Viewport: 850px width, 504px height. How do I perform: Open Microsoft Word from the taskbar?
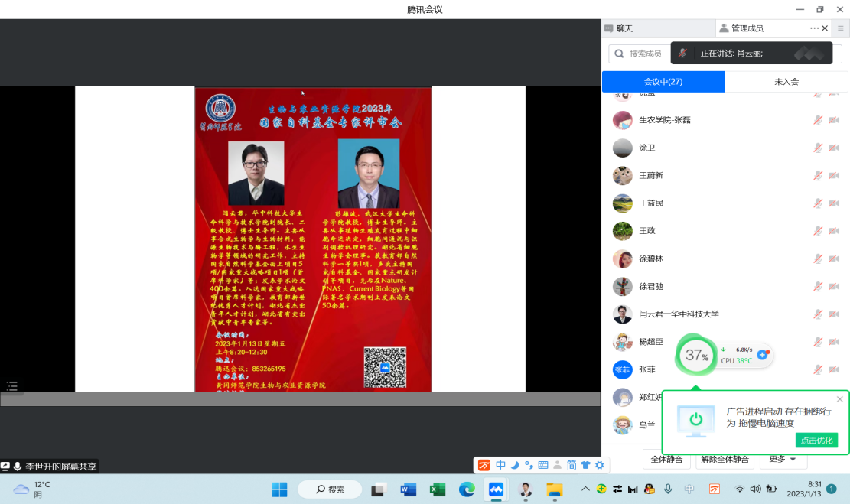point(408,489)
